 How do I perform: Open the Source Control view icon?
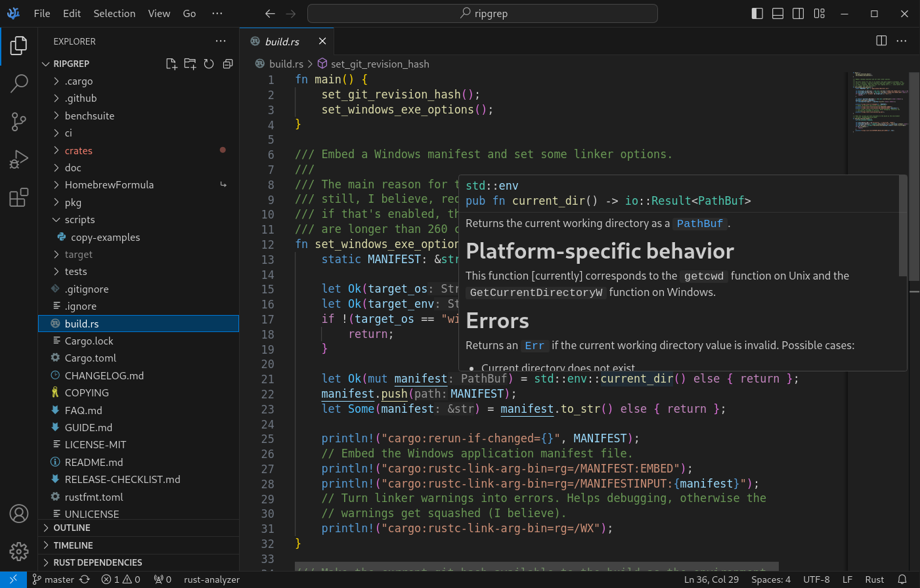pos(19,121)
